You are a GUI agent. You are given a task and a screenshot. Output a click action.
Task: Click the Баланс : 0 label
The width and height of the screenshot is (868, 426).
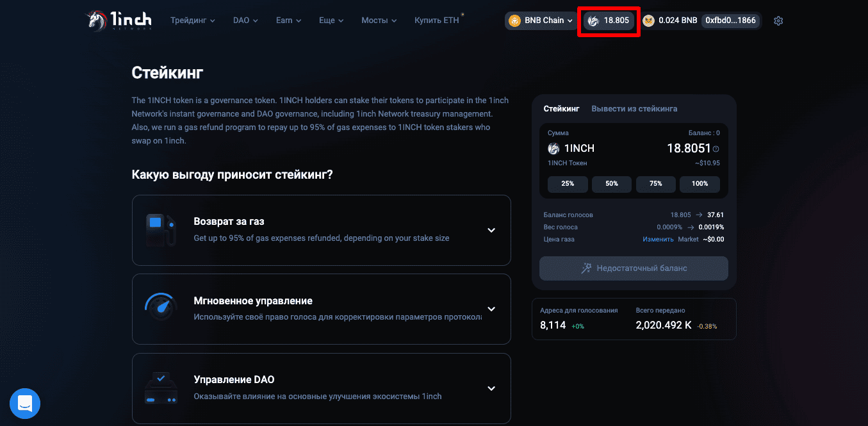coord(704,133)
